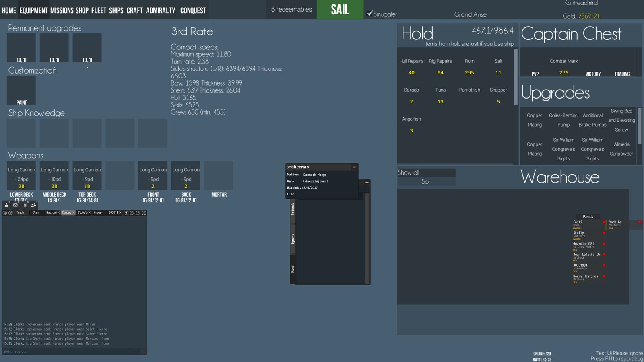Image resolution: width=644 pixels, height=362 pixels.
Task: Click the chat Enter text input field
Action: (x=71, y=352)
